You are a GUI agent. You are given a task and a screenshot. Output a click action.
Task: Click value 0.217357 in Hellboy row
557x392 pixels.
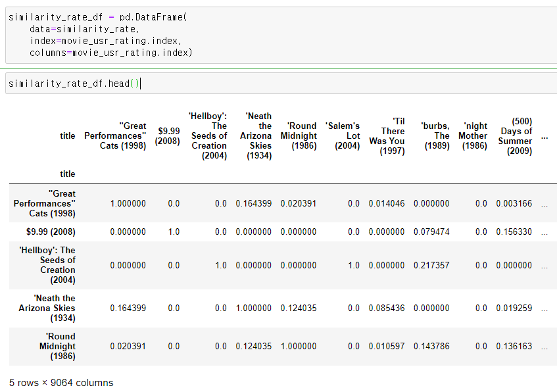(431, 265)
